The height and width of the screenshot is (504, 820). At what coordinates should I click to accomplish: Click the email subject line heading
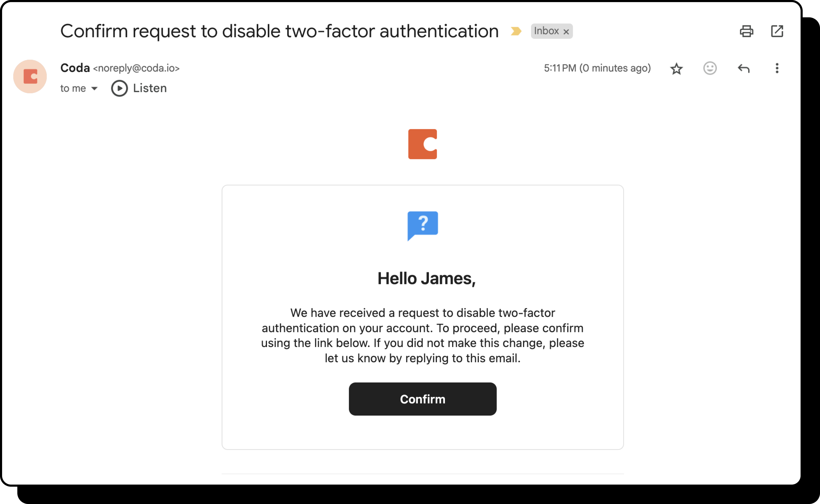pyautogui.click(x=279, y=31)
